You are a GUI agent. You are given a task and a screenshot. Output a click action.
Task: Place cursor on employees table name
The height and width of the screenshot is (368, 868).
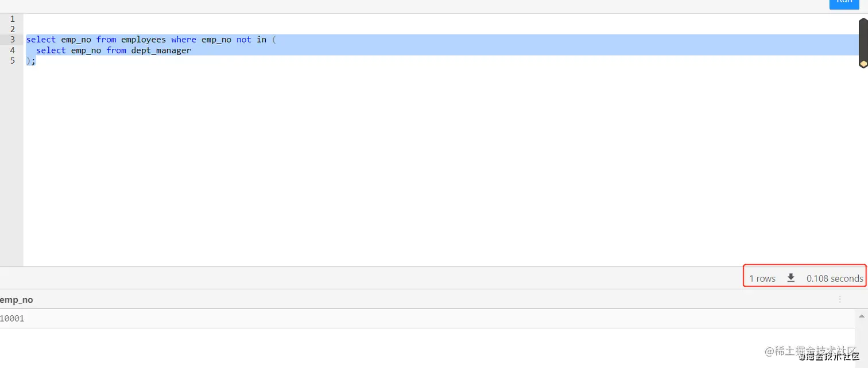tap(144, 40)
